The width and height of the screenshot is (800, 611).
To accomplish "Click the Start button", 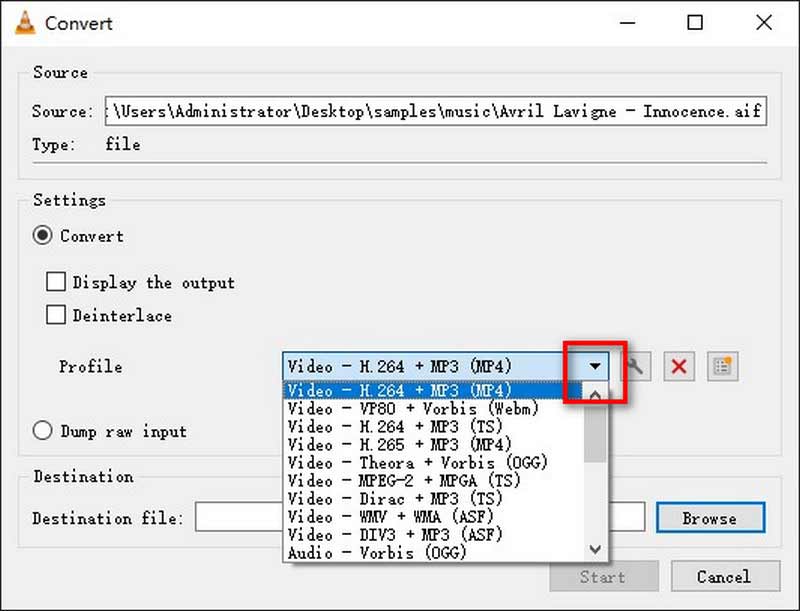I will [604, 576].
